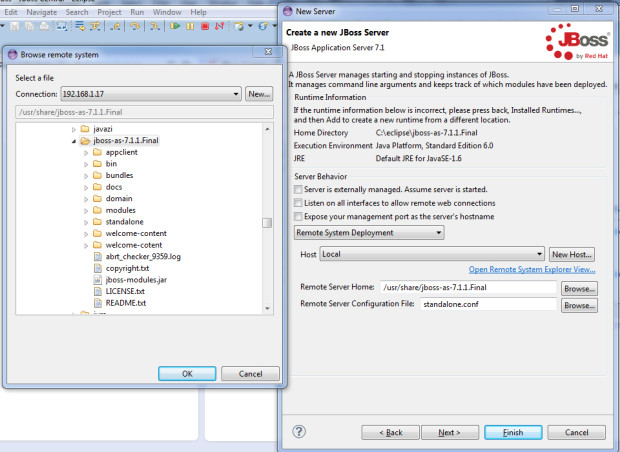620x452 pixels.
Task: Open the Project menu
Action: click(x=109, y=11)
